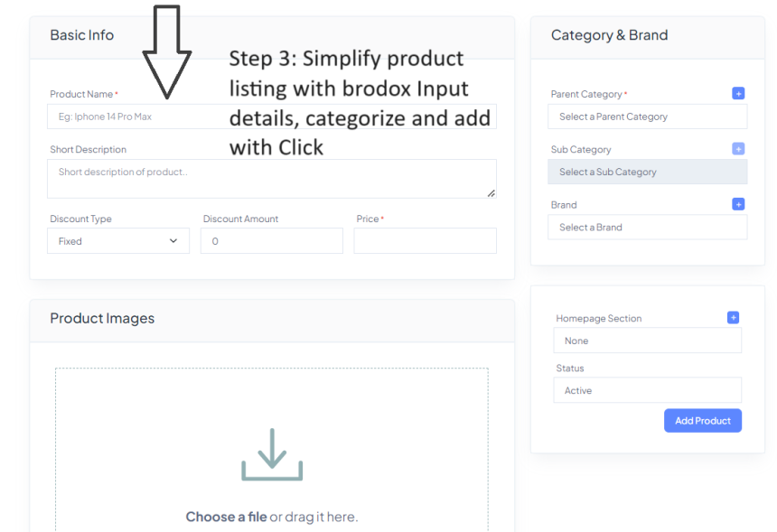The width and height of the screenshot is (777, 532).
Task: Click the Choose a file link
Action: [x=226, y=517]
